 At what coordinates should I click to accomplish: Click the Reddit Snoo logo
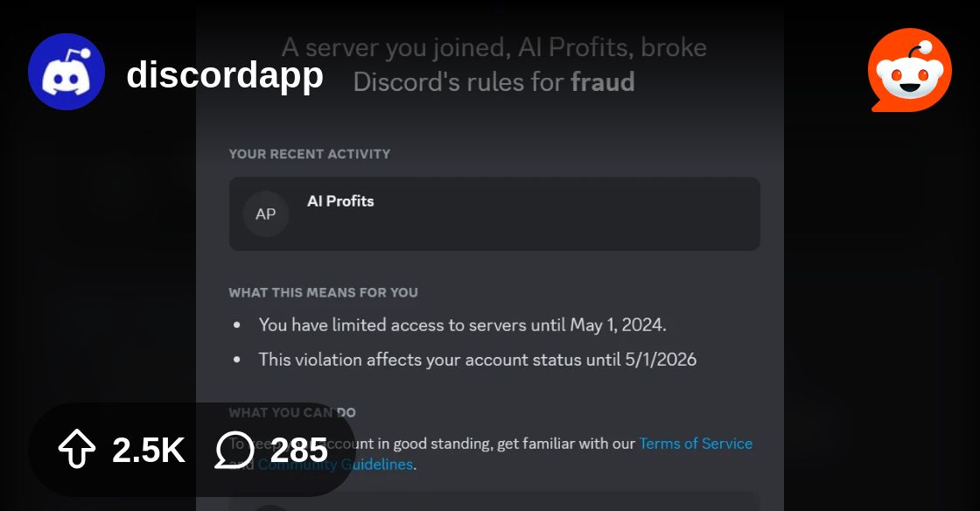[910, 70]
